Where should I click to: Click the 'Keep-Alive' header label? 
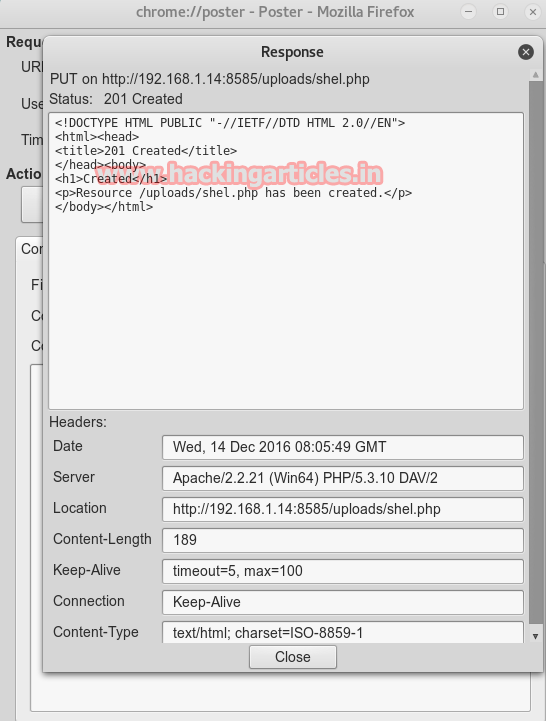pyautogui.click(x=86, y=570)
